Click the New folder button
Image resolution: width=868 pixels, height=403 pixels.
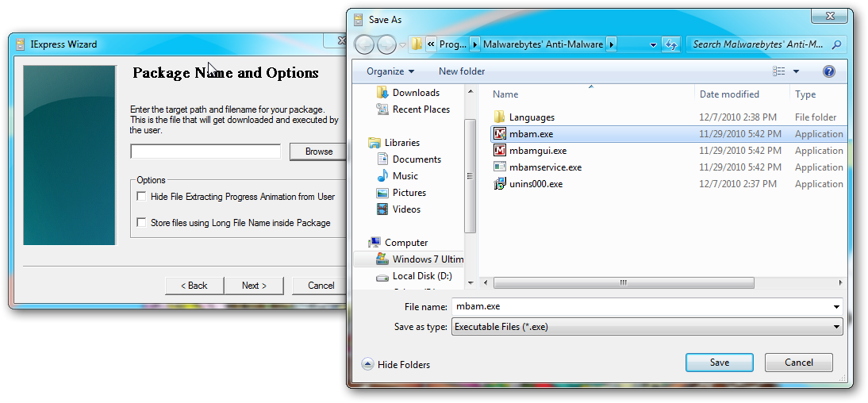462,71
